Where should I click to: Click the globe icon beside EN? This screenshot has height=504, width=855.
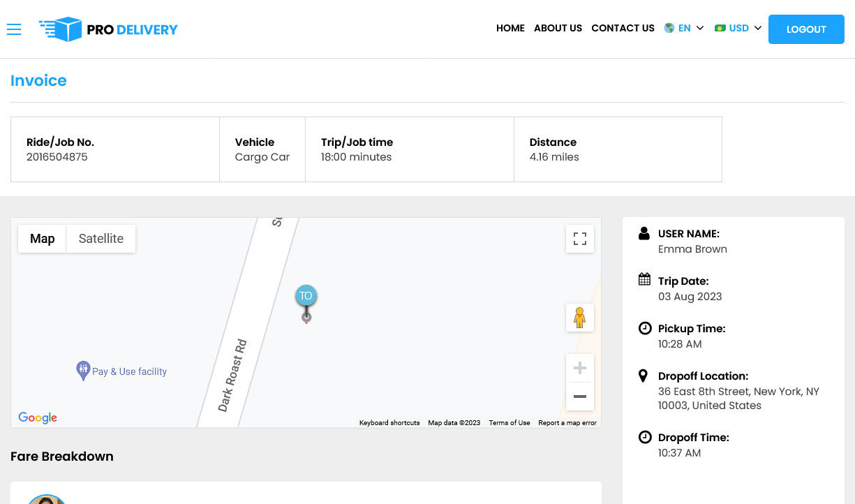[668, 28]
